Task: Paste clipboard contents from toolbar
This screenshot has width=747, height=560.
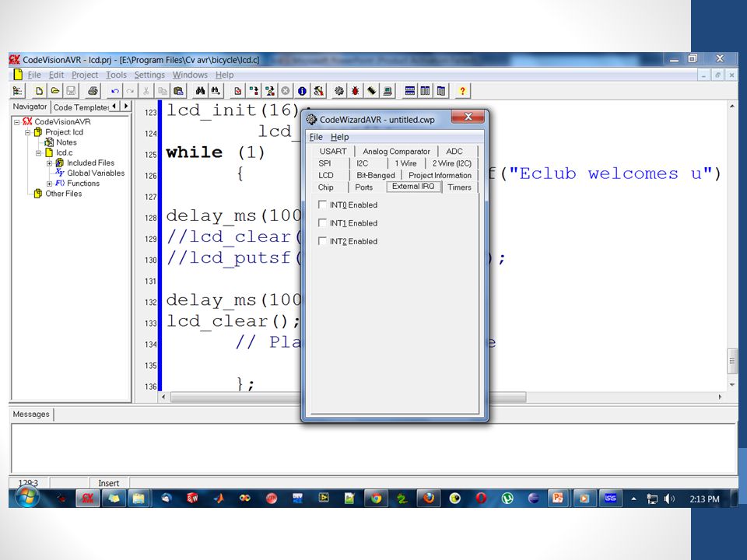Action: [179, 90]
